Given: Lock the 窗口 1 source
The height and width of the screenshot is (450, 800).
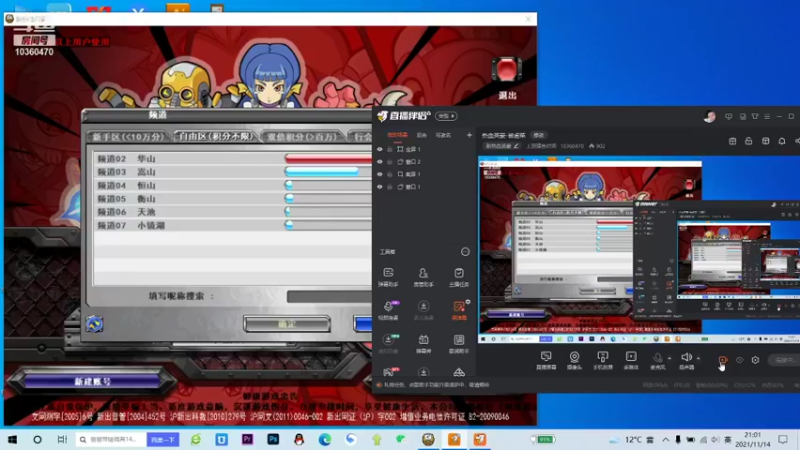Looking at the screenshot, I should click(390, 187).
